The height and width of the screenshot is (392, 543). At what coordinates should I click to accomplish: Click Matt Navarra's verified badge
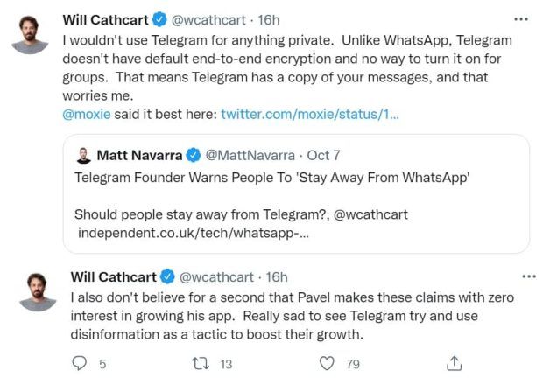coord(194,155)
